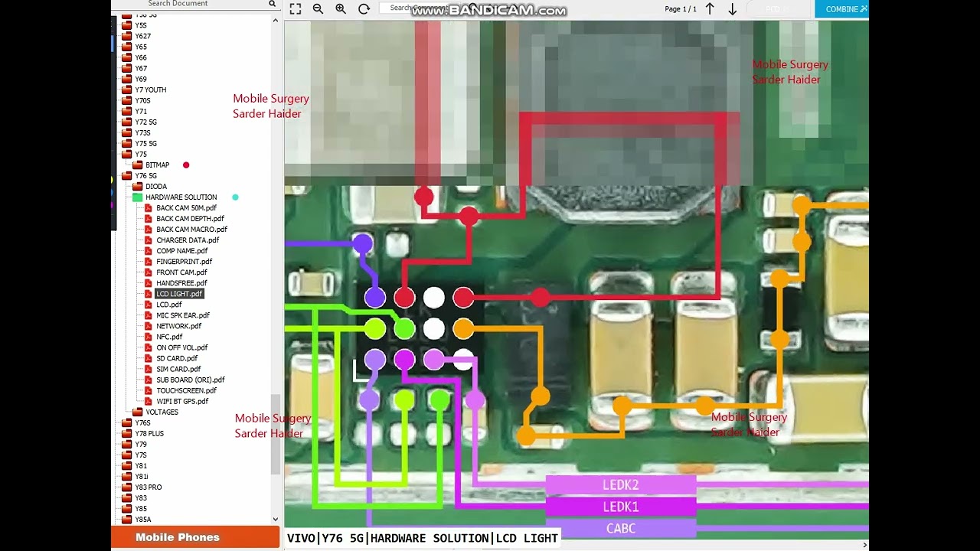Click the zoom in magnifier icon
980x551 pixels.
[x=341, y=9]
